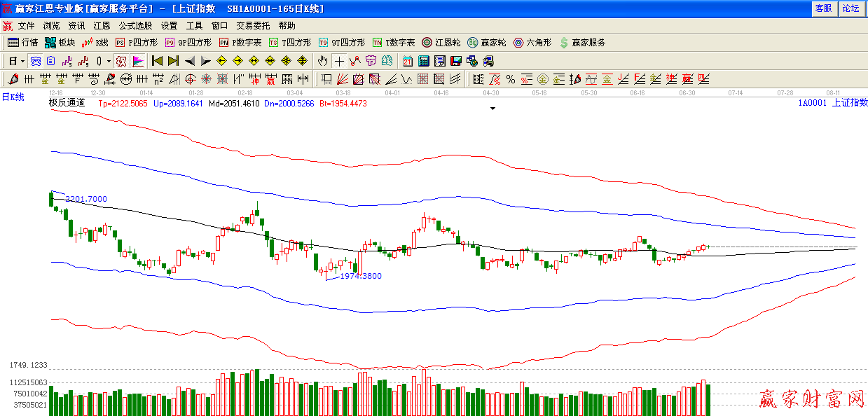
Task: Click the calculator icon in toolbar
Action: [x=423, y=61]
